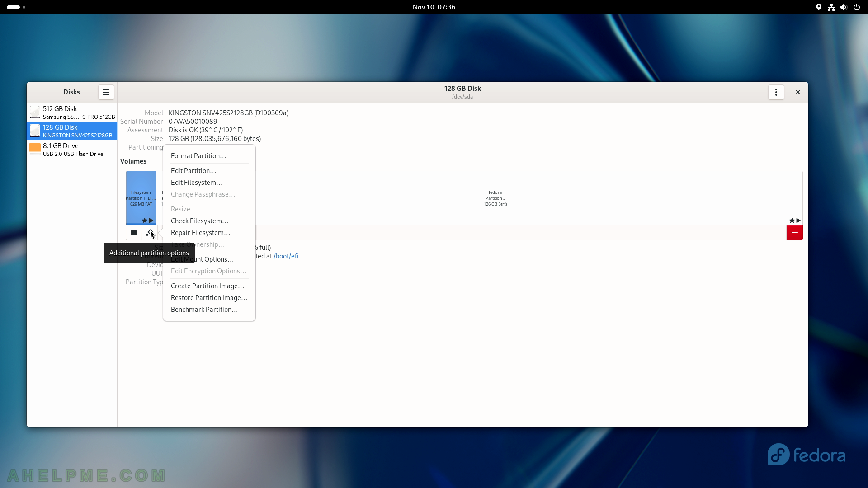Click the wired network tray icon
This screenshot has width=868, height=488.
click(x=831, y=7)
